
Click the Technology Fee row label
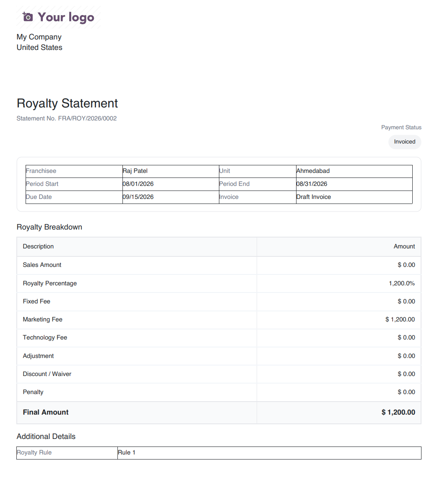click(x=45, y=337)
